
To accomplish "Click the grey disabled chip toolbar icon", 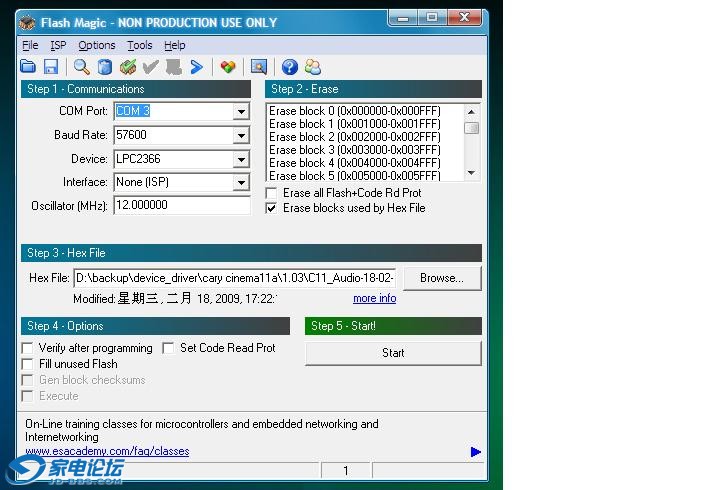I will coord(174,67).
